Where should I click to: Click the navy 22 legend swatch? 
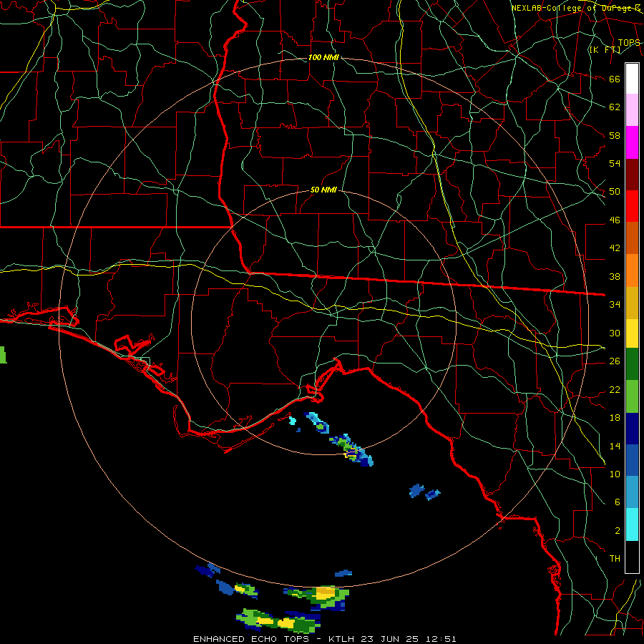click(632, 429)
